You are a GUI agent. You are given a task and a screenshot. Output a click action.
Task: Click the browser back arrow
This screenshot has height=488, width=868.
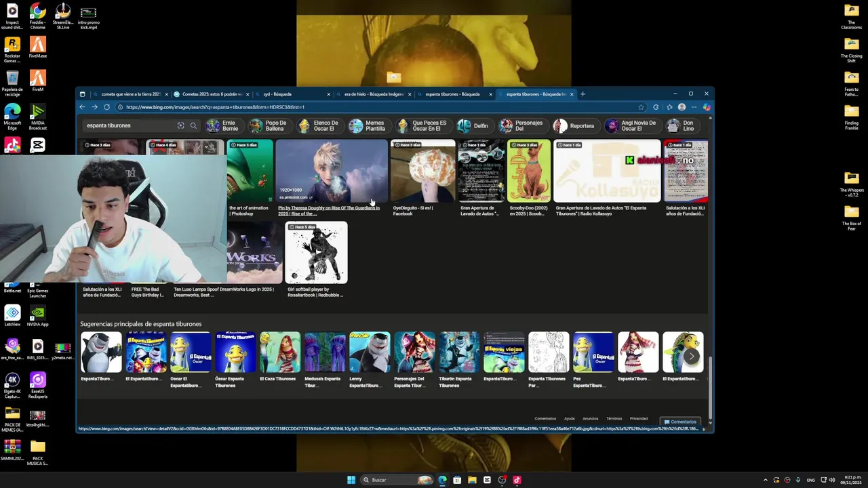(x=82, y=107)
